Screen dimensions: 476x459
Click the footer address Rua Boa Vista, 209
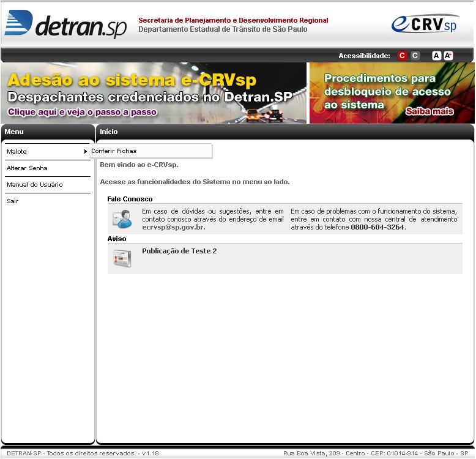376,453
